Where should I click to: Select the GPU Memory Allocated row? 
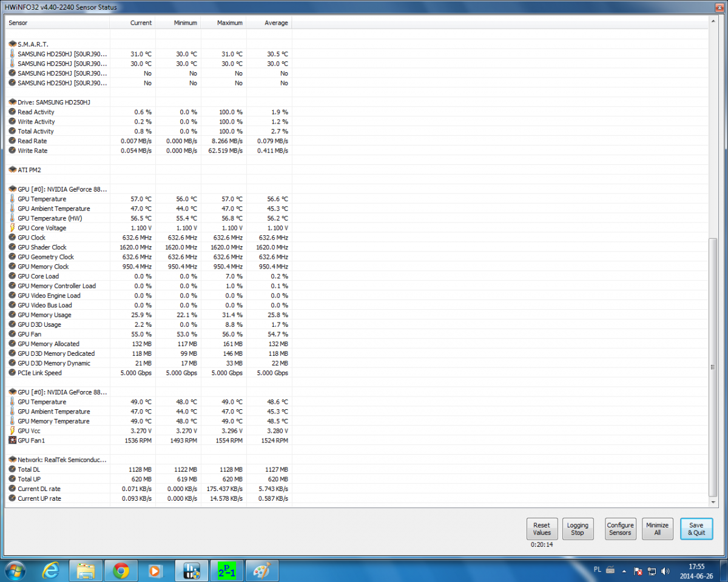point(149,344)
